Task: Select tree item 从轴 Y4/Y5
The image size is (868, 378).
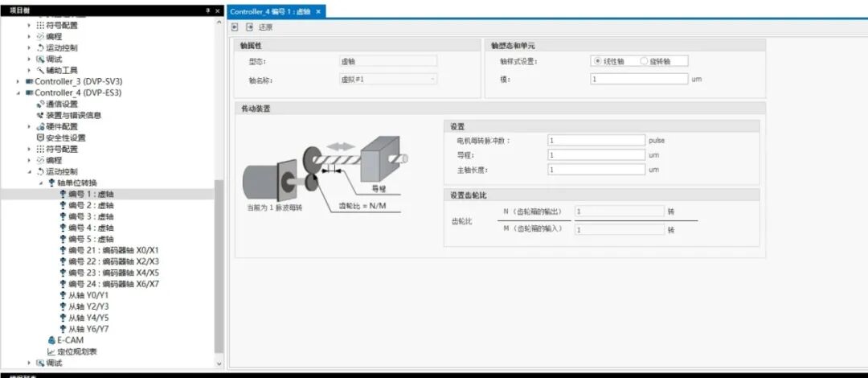Action: coord(88,318)
